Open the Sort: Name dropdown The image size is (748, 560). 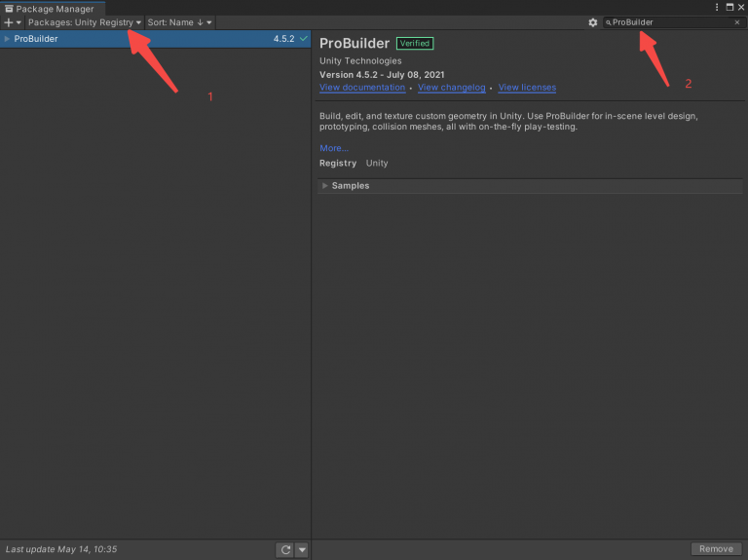click(179, 22)
